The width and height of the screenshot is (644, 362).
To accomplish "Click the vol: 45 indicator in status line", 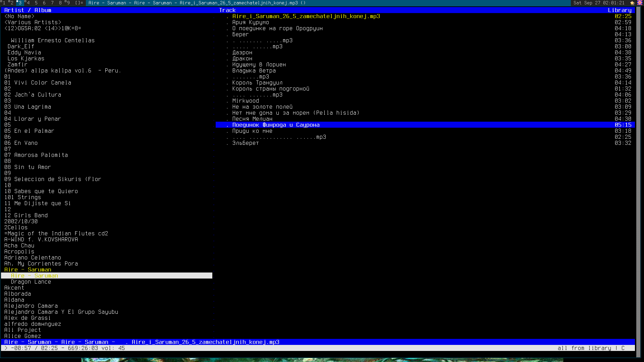I will 113,348.
